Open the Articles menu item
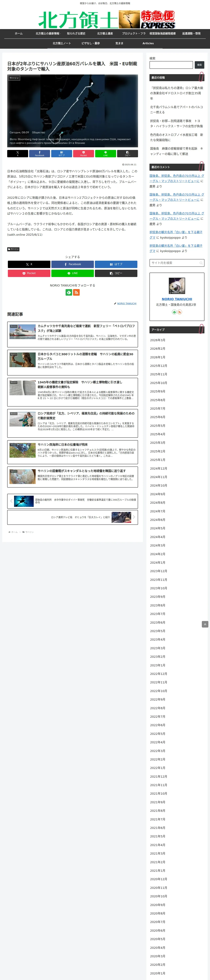This screenshot has height=980, width=210. (148, 43)
